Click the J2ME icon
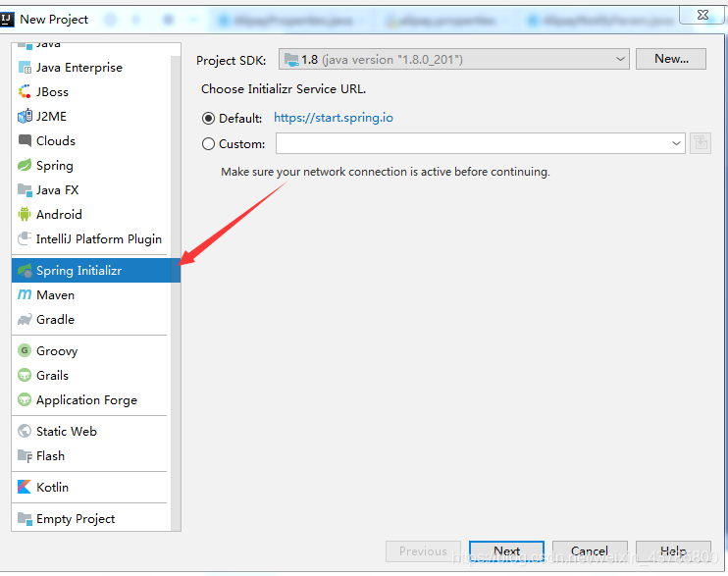Screen dimensions: 728x576 [25, 116]
